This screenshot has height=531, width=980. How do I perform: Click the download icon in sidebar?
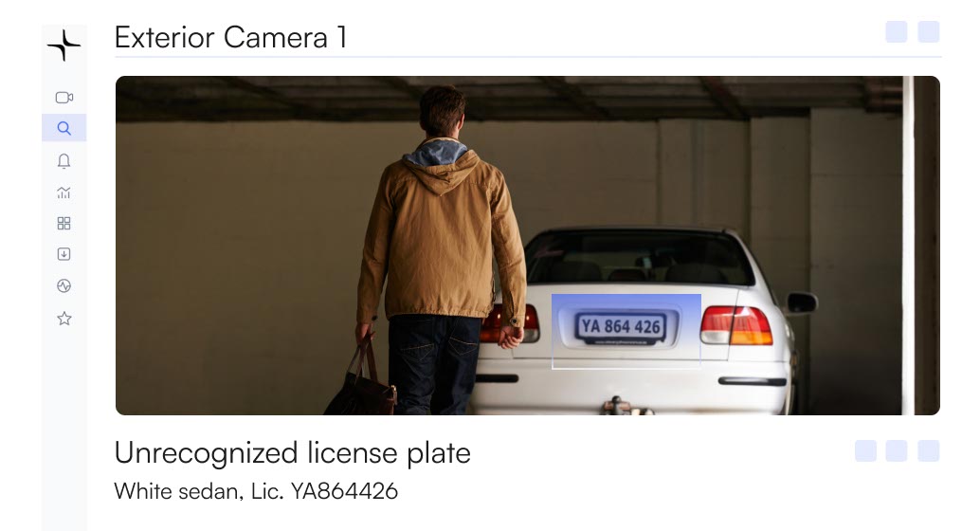[x=64, y=254]
